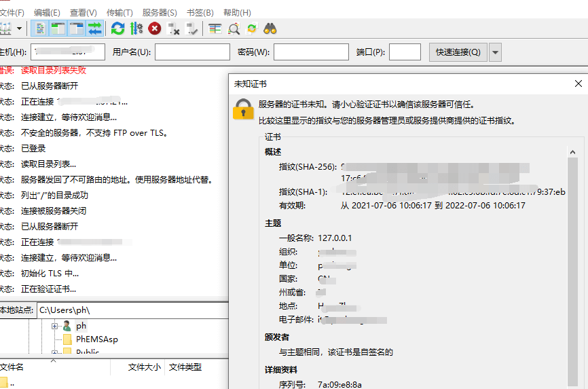Open the Site Manager dropdown arrow
This screenshot has height=389, width=588.
click(19, 29)
